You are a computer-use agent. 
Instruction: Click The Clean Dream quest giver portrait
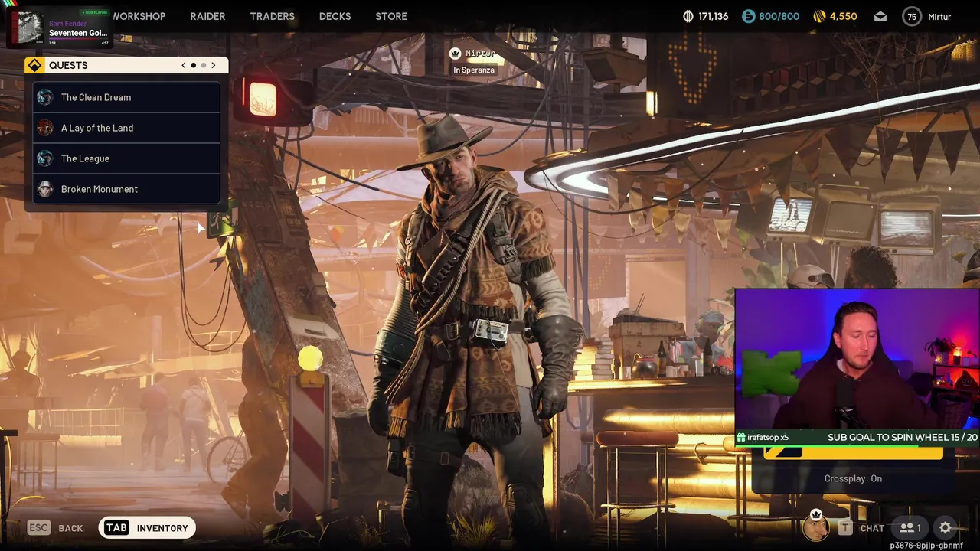pyautogui.click(x=45, y=97)
